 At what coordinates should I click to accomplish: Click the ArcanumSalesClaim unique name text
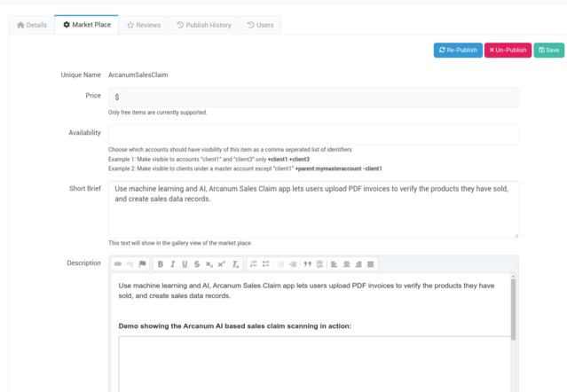point(138,74)
